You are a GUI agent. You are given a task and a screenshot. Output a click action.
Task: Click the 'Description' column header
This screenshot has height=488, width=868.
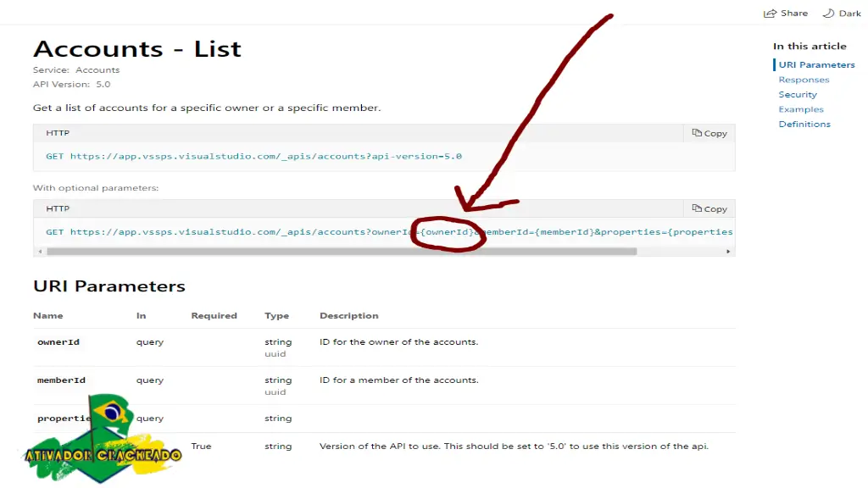pyautogui.click(x=348, y=316)
